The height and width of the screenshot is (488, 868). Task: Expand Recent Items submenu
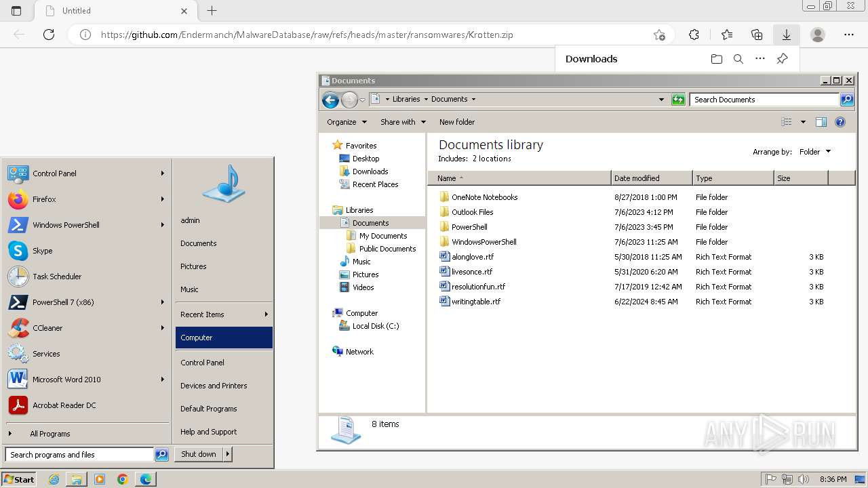click(x=267, y=314)
